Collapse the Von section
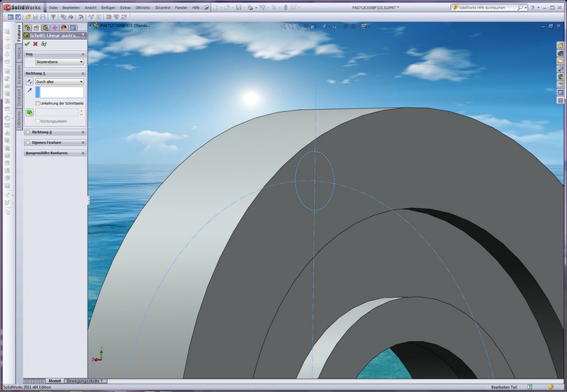 click(83, 54)
